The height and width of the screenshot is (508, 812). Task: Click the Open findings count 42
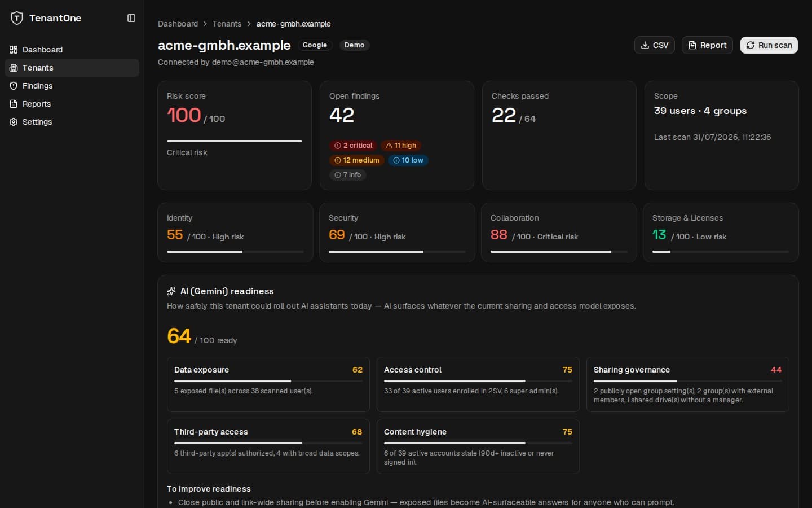pyautogui.click(x=342, y=115)
